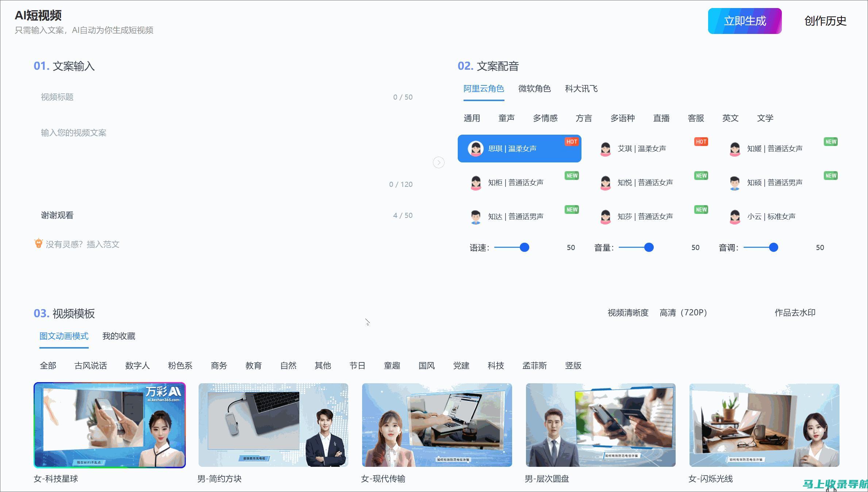Screen dimensions: 868x492
Task: Filter templates by 古风说话
Action: tap(91, 366)
